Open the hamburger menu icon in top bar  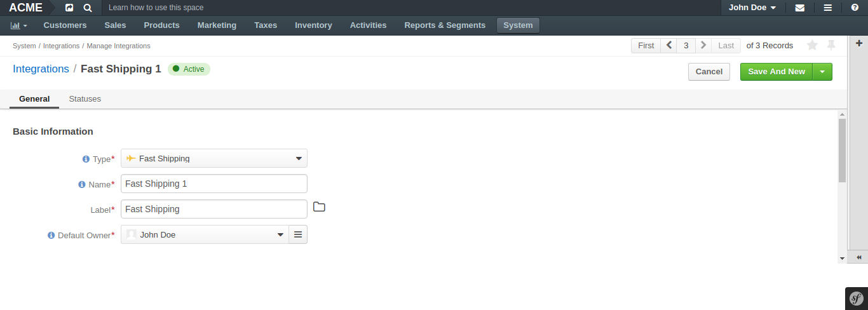[x=828, y=8]
